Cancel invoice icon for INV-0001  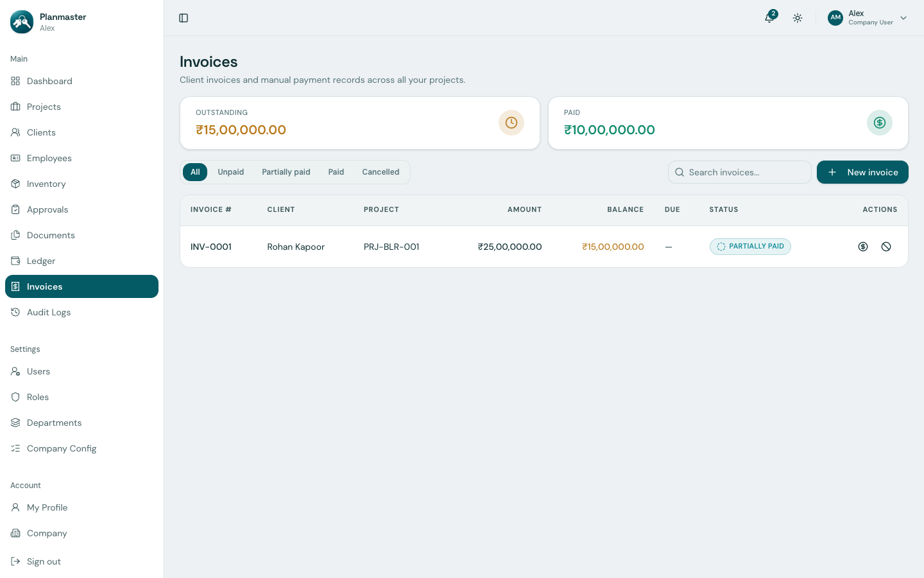click(886, 247)
